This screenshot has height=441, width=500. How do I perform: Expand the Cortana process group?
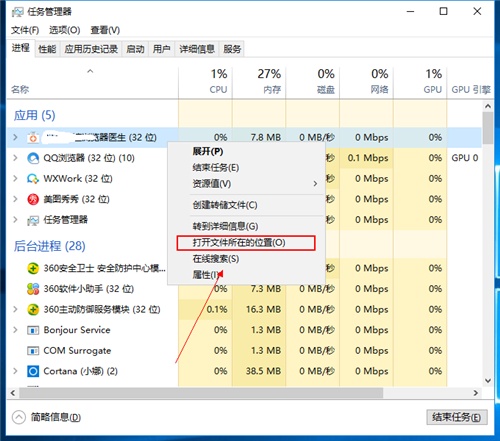pyautogui.click(x=15, y=371)
